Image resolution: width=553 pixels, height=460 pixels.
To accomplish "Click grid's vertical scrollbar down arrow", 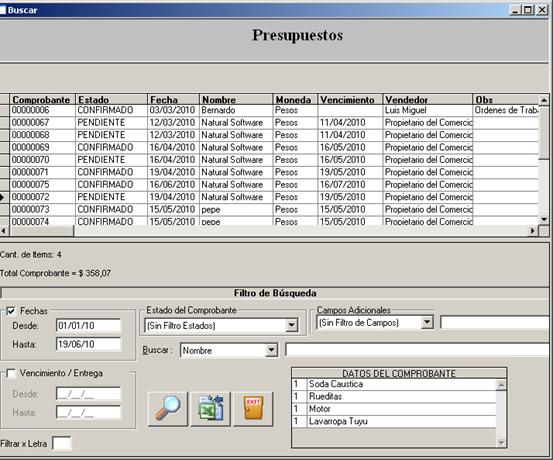I will pos(544,220).
